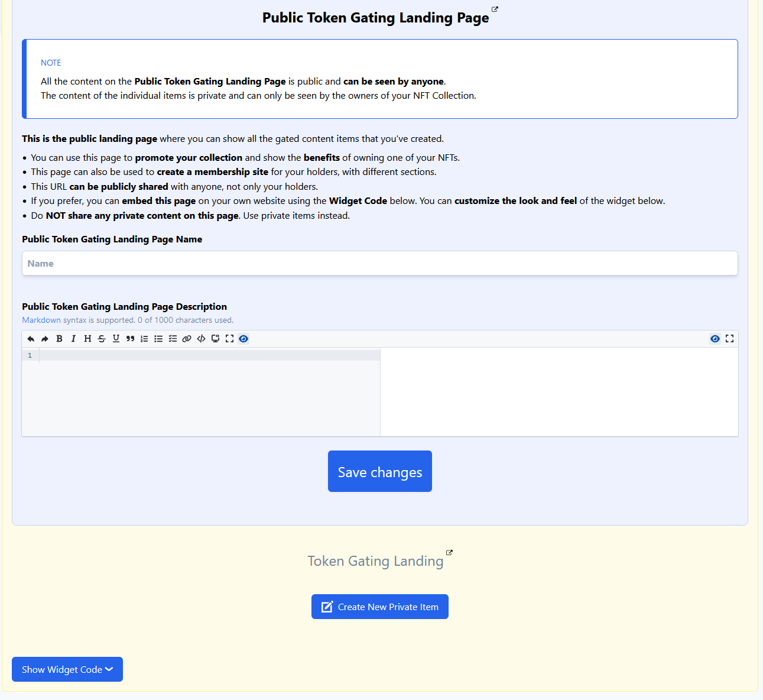Viewport: 763px width, 700px height.
Task: Open the Token Gating Landing external link
Action: (x=449, y=552)
